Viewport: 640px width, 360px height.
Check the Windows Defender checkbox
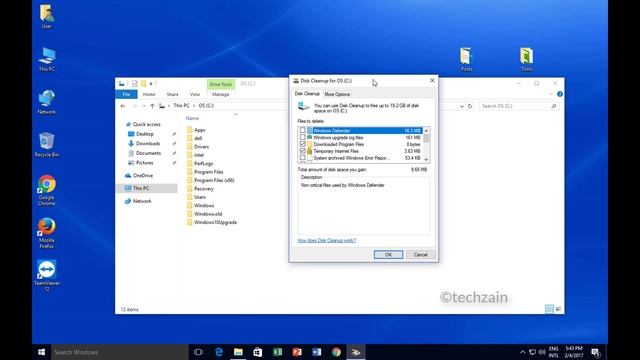(x=302, y=130)
